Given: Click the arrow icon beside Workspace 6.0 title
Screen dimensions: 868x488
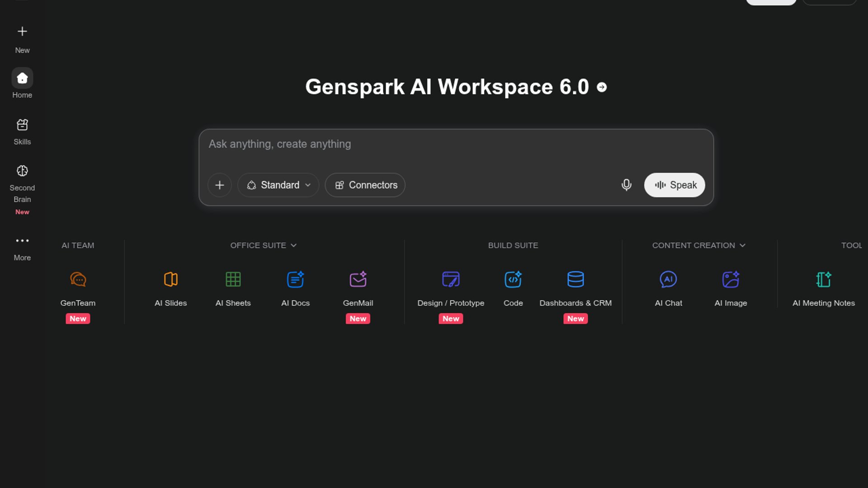Looking at the screenshot, I should tap(602, 87).
